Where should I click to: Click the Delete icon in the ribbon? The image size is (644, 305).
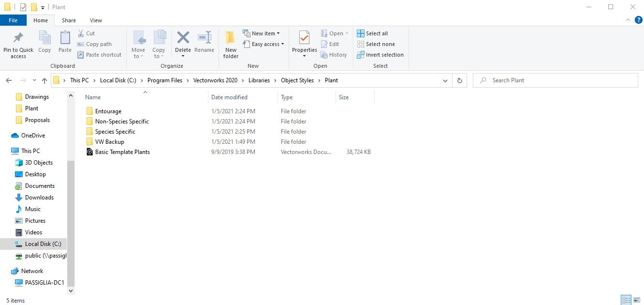(183, 38)
